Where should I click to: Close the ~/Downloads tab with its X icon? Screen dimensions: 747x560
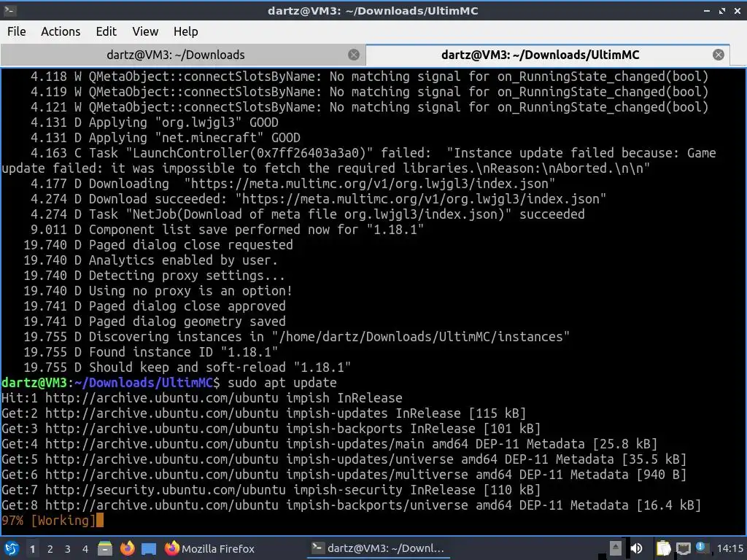click(x=354, y=55)
